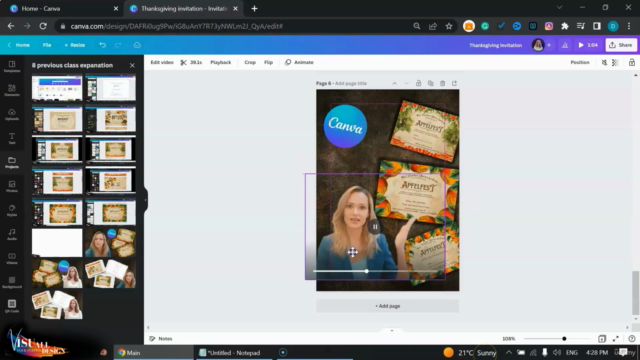The width and height of the screenshot is (640, 360).
Task: Open the insights chart icon
Action: (x=565, y=45)
